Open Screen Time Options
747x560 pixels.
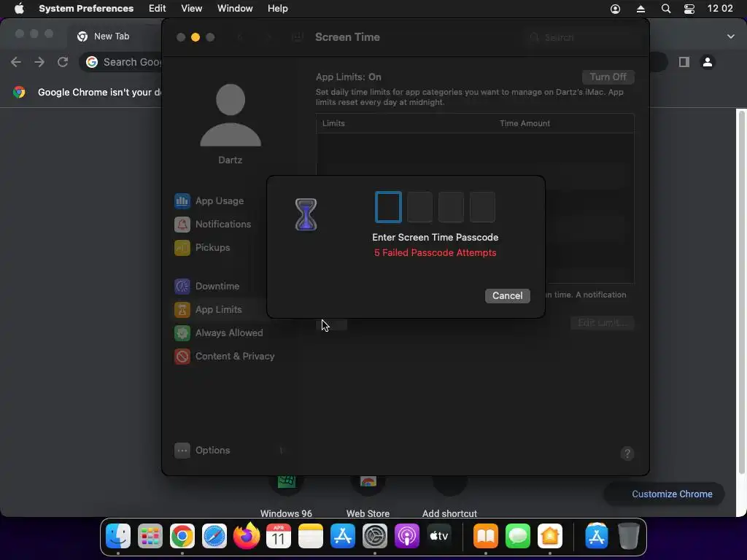[203, 451]
